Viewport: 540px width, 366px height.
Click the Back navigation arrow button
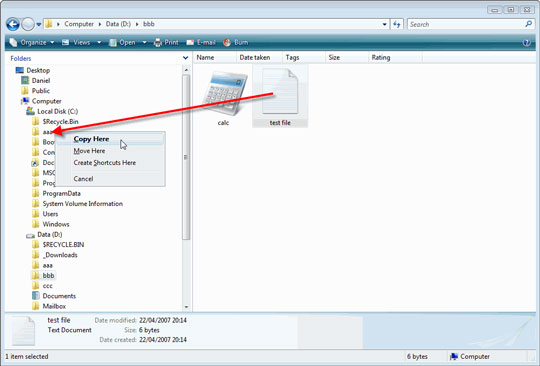(13, 24)
